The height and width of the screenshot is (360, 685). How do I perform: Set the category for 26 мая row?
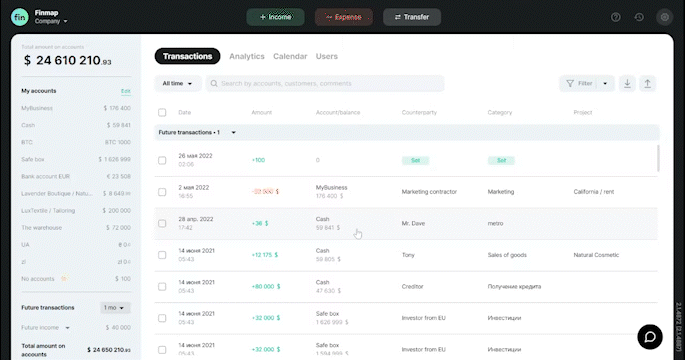pos(502,160)
